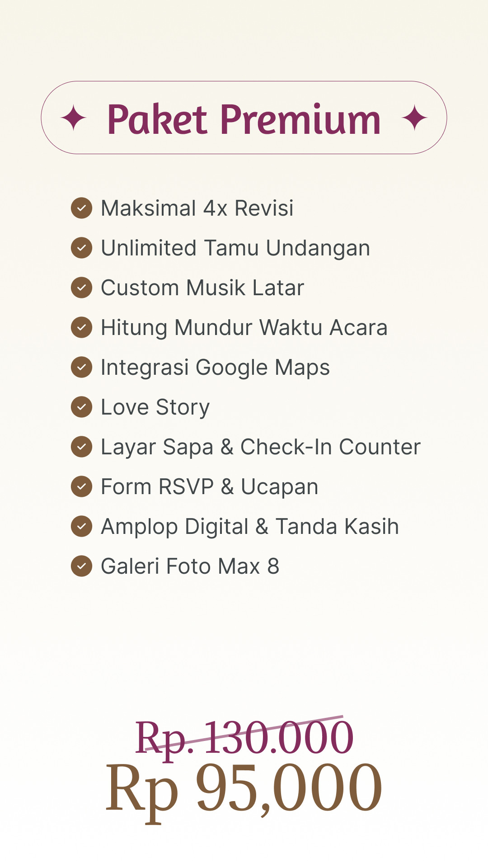Click the crossed-out Rp. 130.000 price
Viewport: 488px width, 868px height.
point(244,738)
